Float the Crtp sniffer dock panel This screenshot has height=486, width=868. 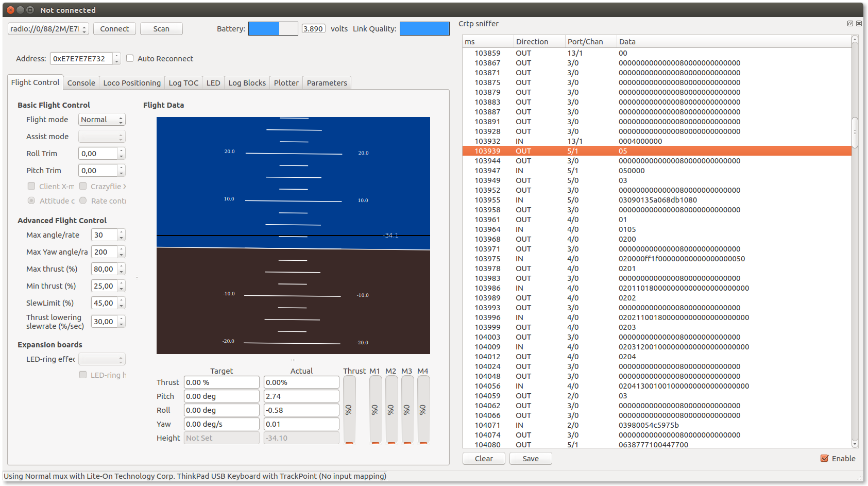click(x=850, y=24)
